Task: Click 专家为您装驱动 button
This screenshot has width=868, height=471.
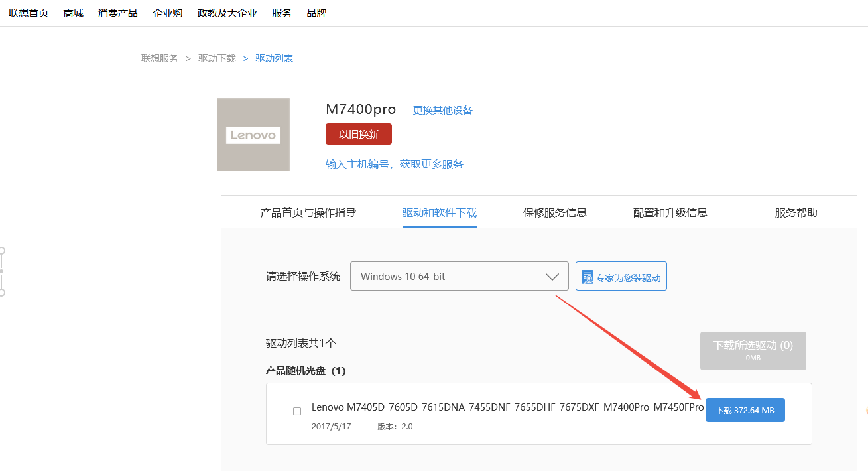Action: click(x=621, y=276)
